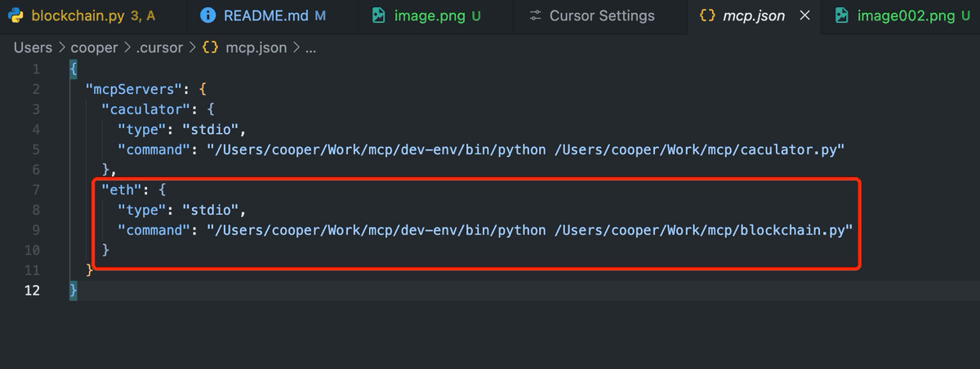Open the README.md tab
The height and width of the screenshot is (369, 980).
[263, 16]
